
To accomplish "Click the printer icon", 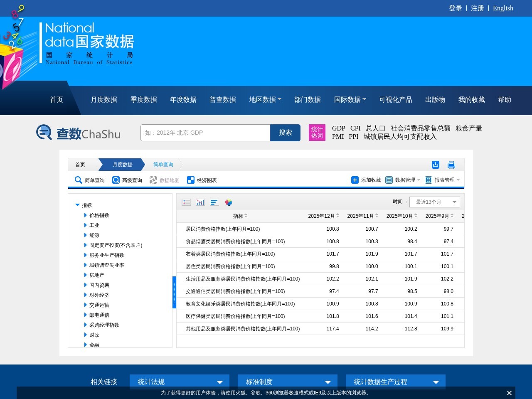I will [451, 165].
